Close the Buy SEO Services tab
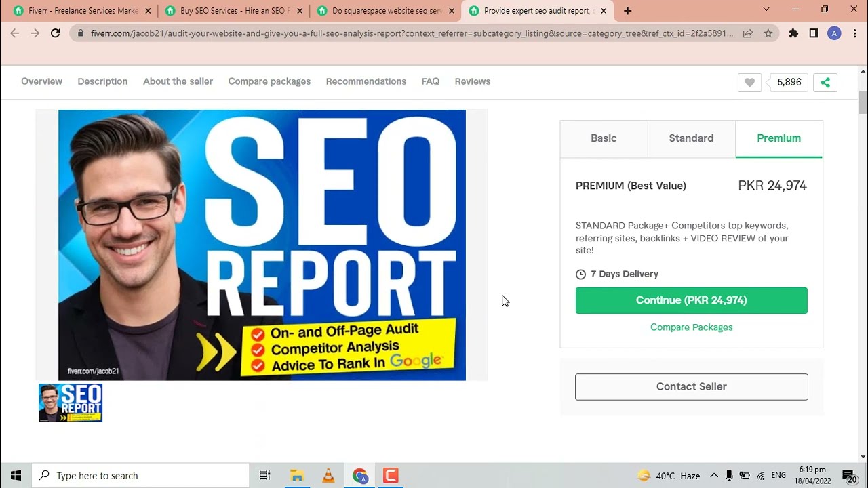868x488 pixels. pyautogui.click(x=300, y=11)
